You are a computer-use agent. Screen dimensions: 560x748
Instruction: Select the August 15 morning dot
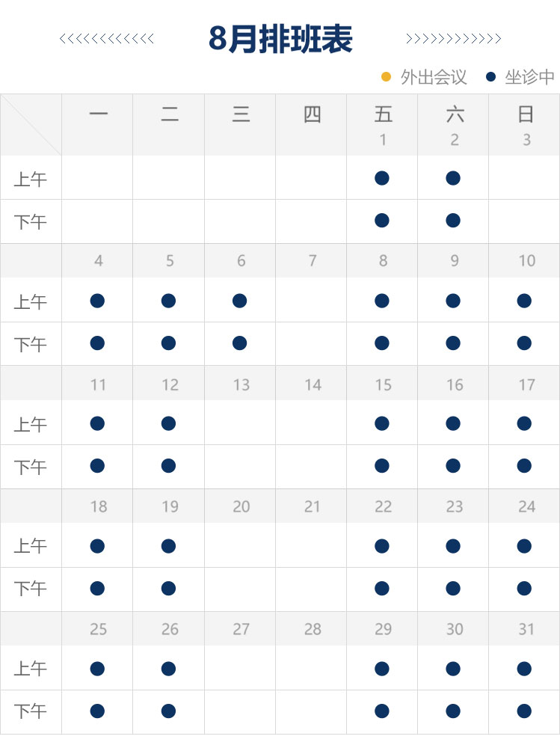[x=382, y=423]
